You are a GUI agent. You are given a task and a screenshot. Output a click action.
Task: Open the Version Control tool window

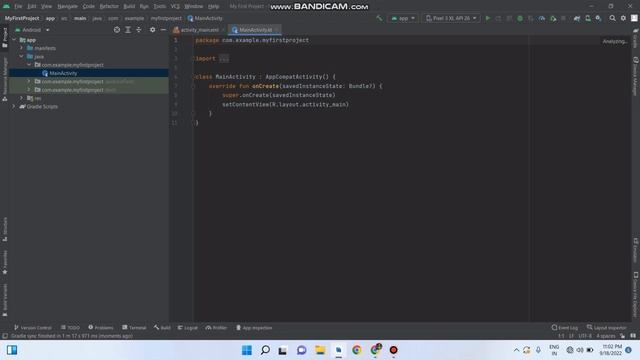[x=33, y=328]
